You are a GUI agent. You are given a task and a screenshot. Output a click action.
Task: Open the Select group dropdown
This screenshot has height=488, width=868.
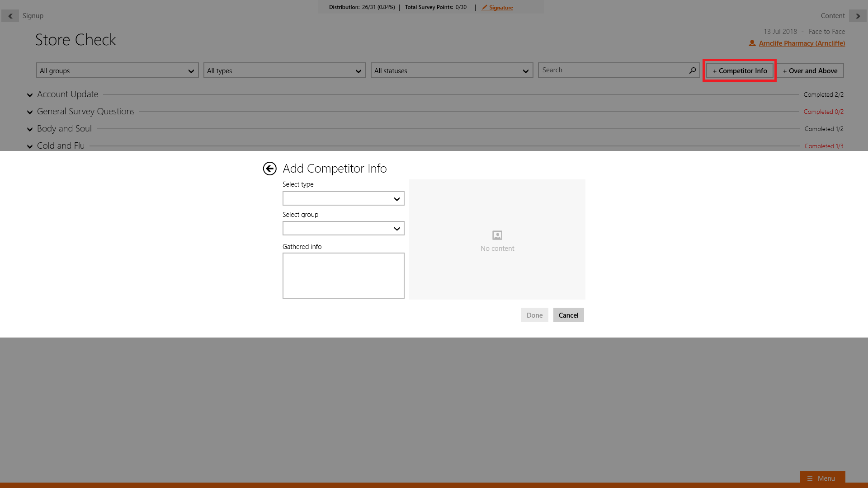click(x=343, y=229)
